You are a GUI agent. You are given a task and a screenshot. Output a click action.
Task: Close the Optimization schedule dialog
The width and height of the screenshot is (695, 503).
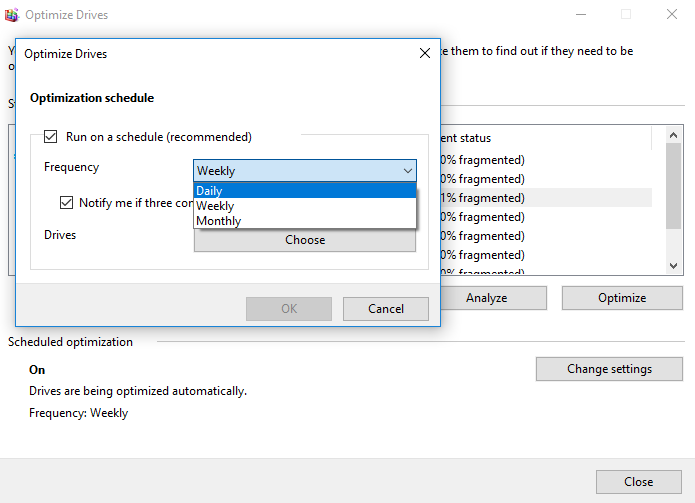pyautogui.click(x=425, y=54)
